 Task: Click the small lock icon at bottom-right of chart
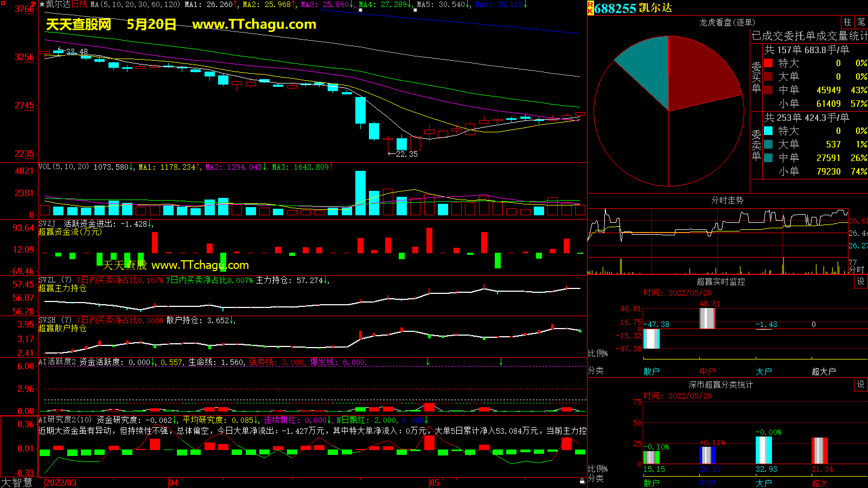click(582, 481)
